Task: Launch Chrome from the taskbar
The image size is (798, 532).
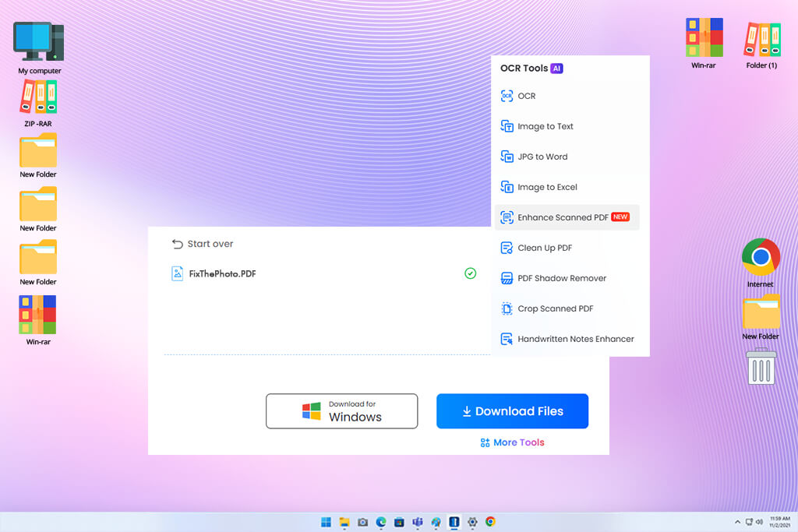Action: pos(491,522)
